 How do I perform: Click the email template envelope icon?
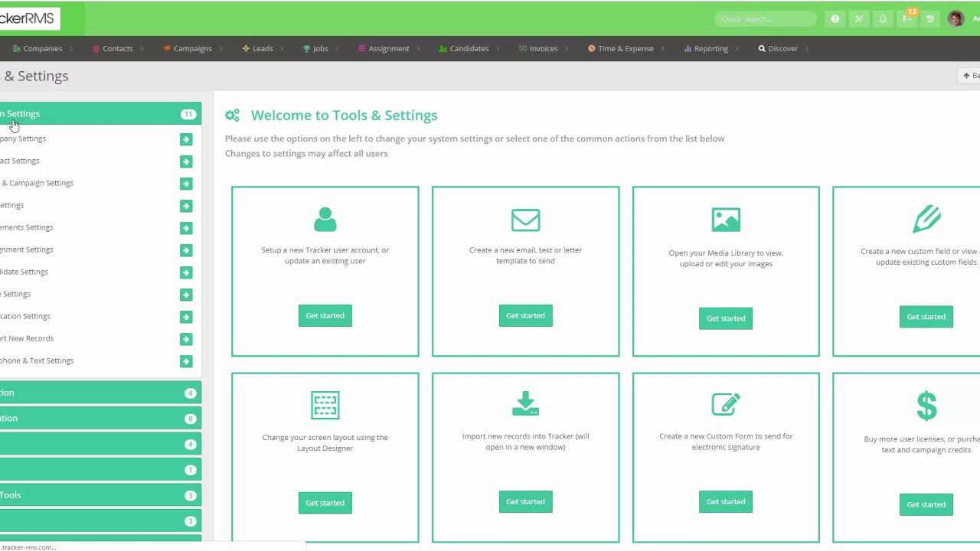tap(525, 220)
